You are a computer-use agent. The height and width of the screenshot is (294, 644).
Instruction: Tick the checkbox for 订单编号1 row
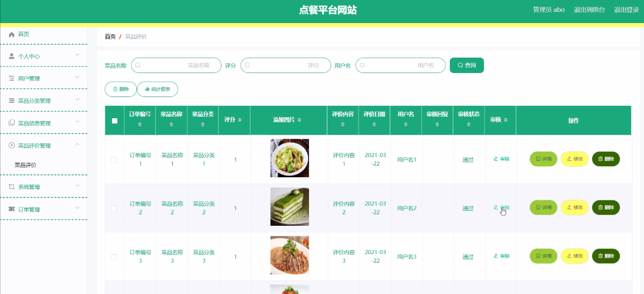114,159
